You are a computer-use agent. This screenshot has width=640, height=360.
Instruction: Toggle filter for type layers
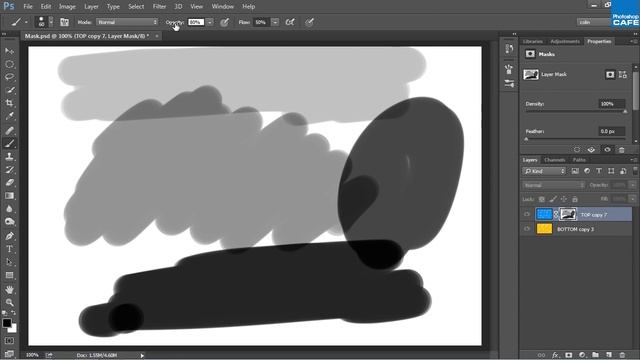tap(599, 171)
